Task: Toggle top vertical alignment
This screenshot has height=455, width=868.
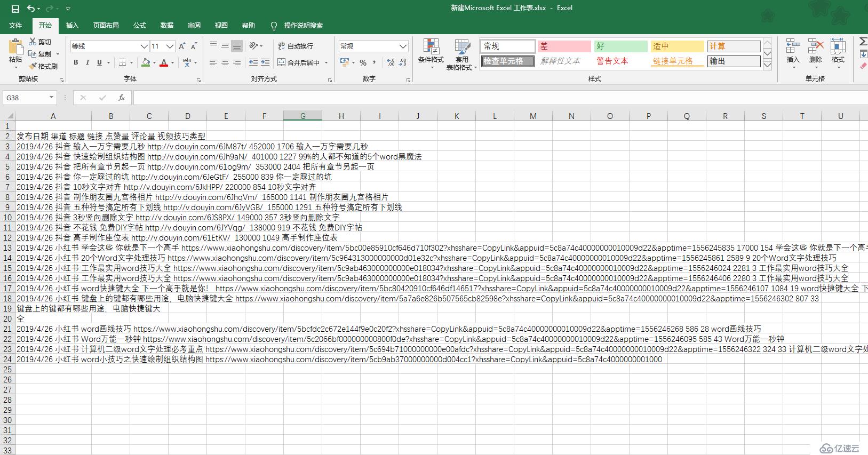Action: tap(213, 46)
